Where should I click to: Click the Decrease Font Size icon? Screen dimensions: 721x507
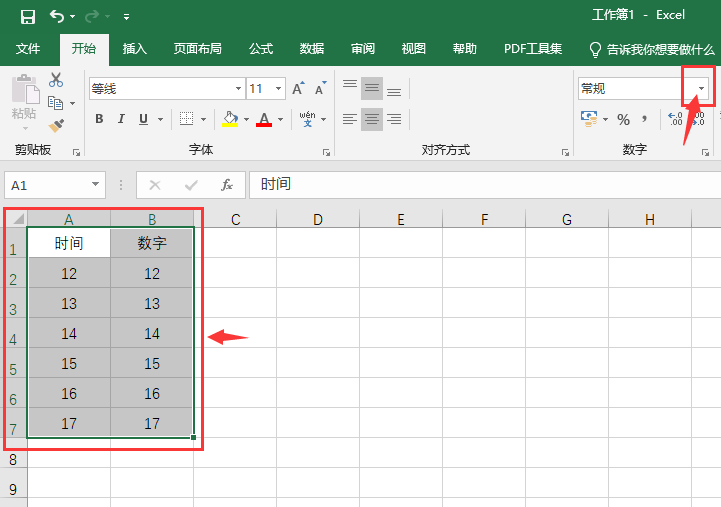pos(320,88)
